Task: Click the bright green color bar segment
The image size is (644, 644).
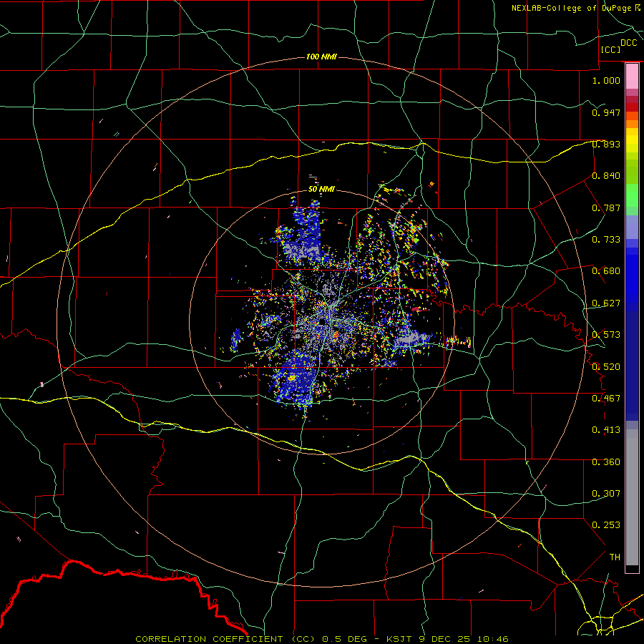Action: pyautogui.click(x=632, y=195)
